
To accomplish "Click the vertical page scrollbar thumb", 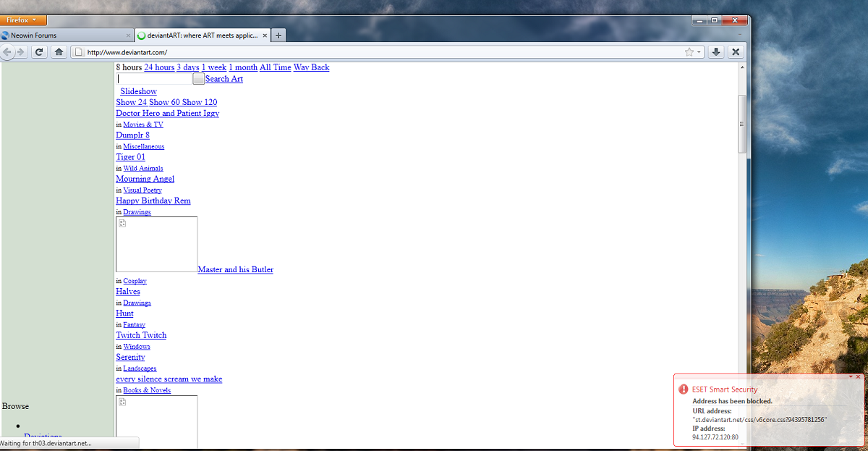I will tap(741, 123).
